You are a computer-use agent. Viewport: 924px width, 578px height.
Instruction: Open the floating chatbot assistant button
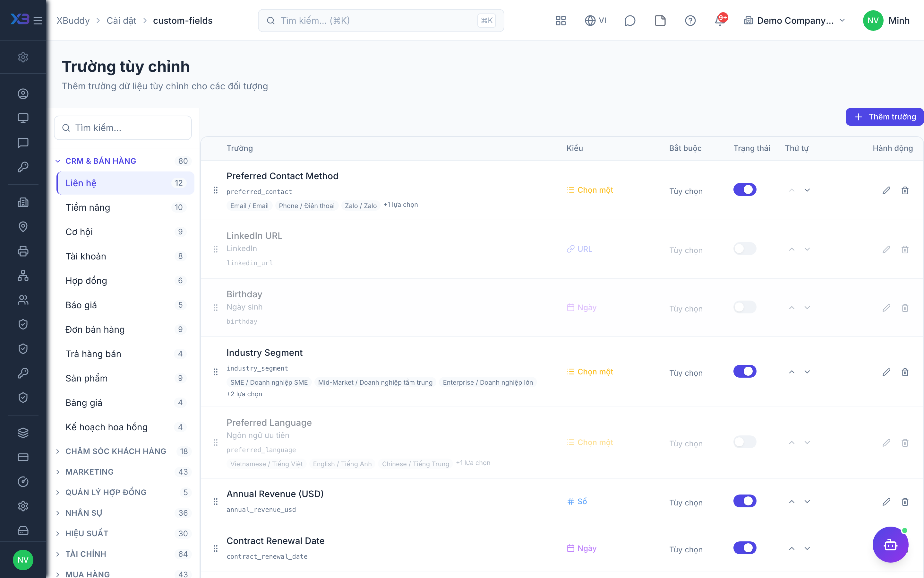coord(890,544)
